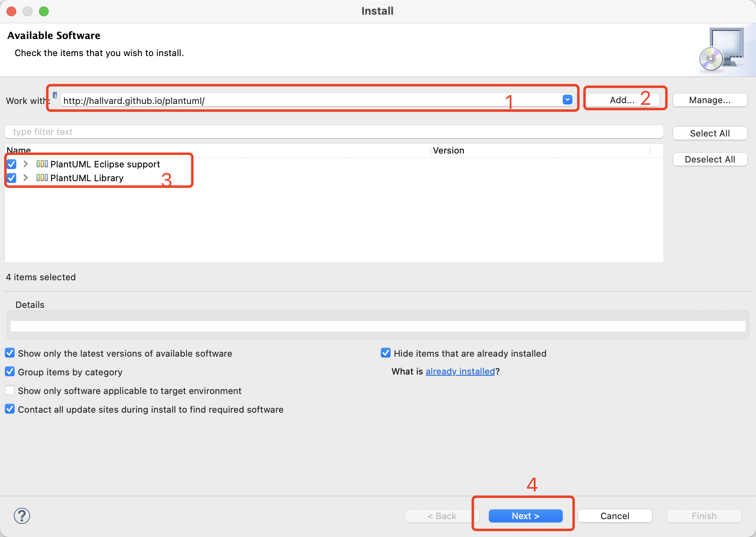
Task: Close the Install window with the red button
Action: [11, 11]
